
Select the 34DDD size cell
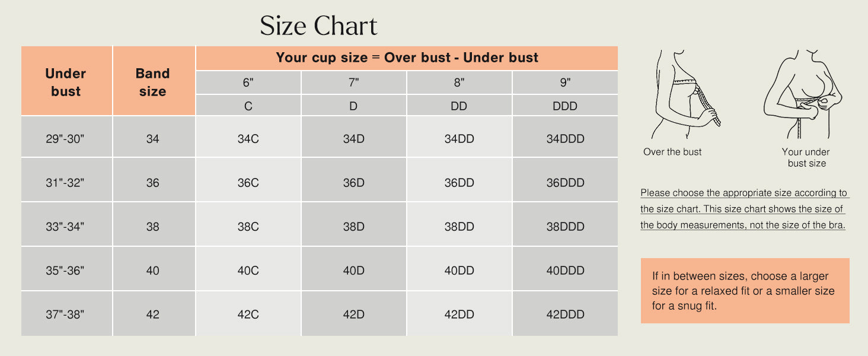(565, 139)
